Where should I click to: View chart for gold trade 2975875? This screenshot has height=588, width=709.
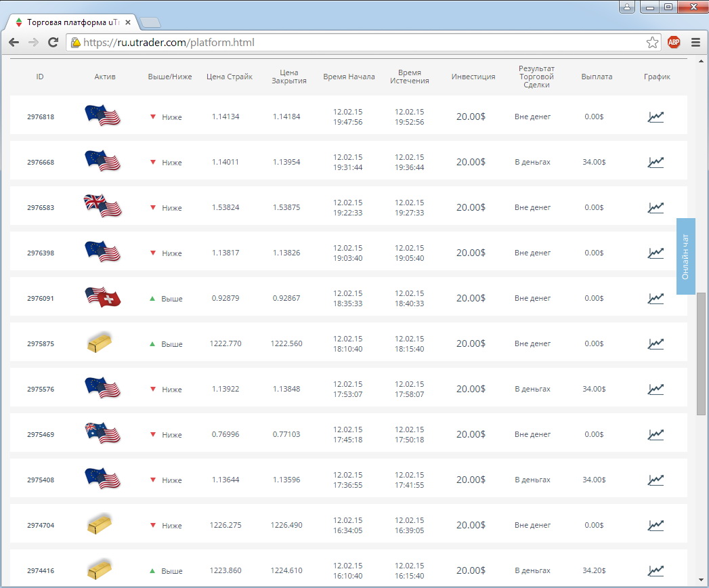656,343
